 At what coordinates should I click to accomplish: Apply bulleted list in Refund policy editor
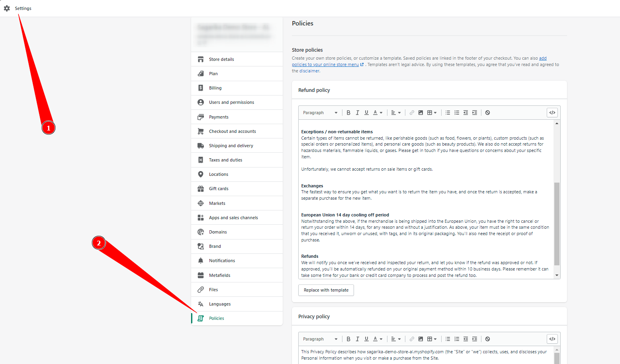(x=448, y=113)
